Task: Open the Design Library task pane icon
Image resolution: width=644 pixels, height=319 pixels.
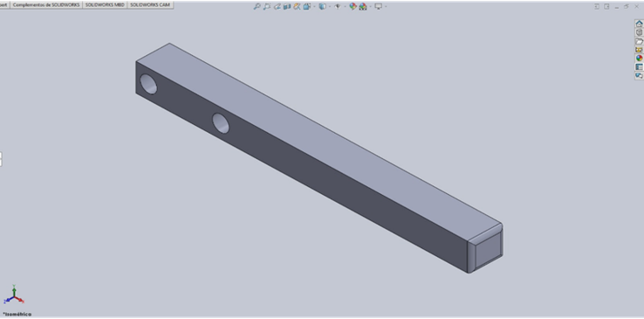Action: point(639,32)
